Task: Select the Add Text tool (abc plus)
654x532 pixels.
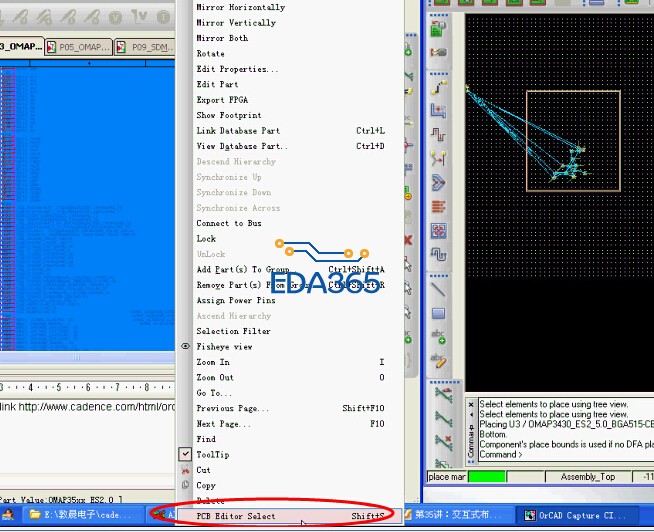Action: (x=438, y=337)
